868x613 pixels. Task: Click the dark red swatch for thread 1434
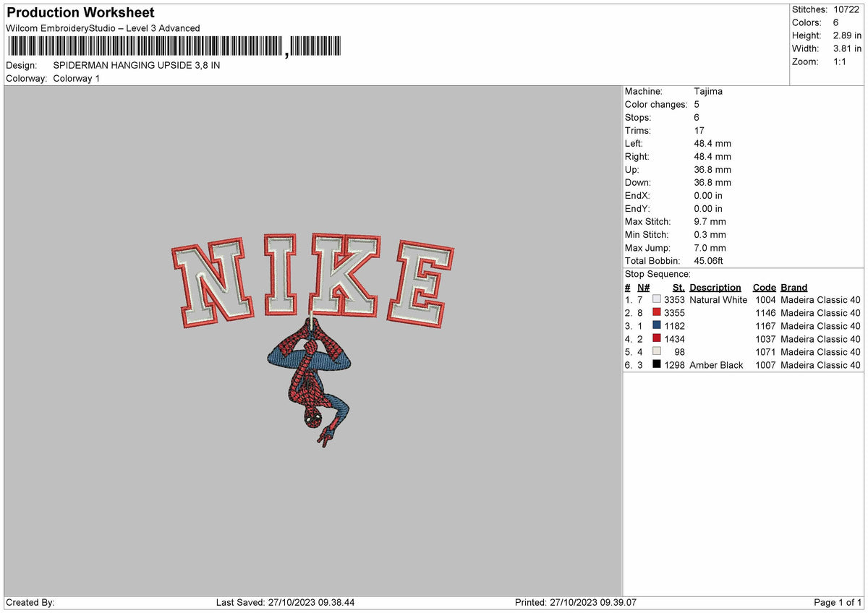coord(657,338)
